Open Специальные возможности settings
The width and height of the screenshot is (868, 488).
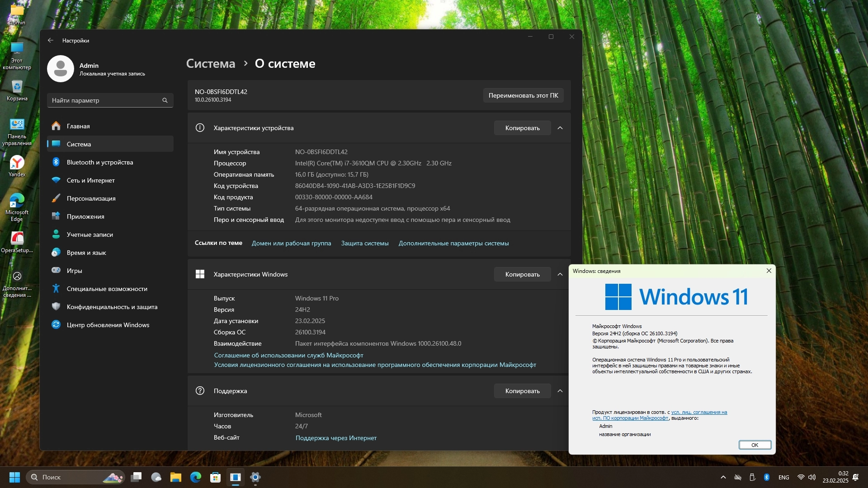[107, 289]
